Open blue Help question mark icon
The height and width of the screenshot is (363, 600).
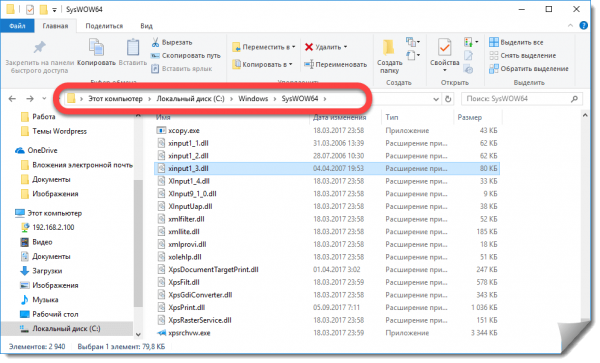584,26
